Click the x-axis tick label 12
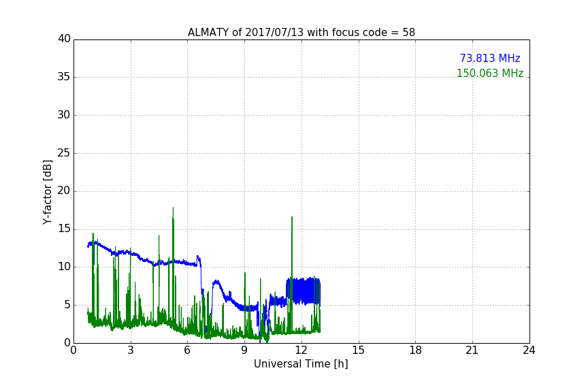 301,350
